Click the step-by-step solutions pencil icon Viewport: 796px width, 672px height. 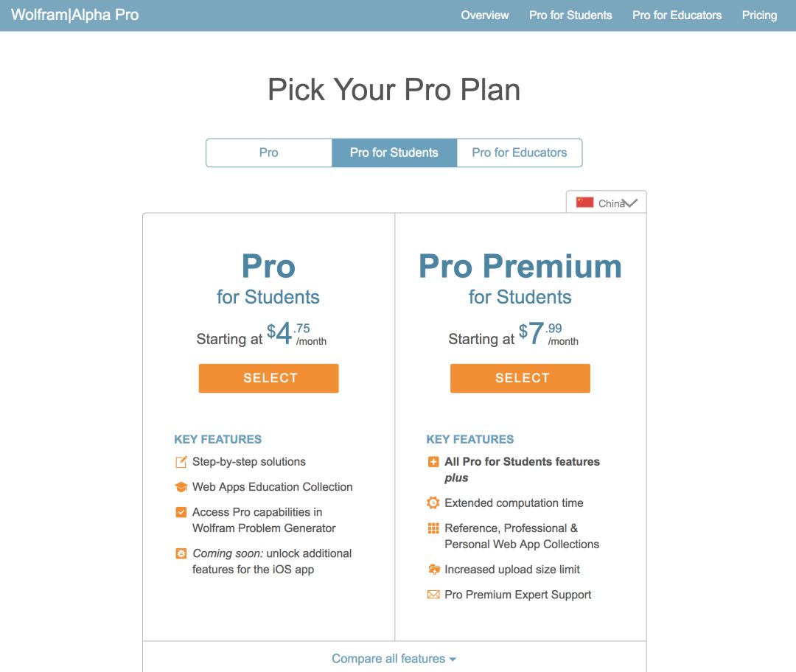click(x=181, y=462)
